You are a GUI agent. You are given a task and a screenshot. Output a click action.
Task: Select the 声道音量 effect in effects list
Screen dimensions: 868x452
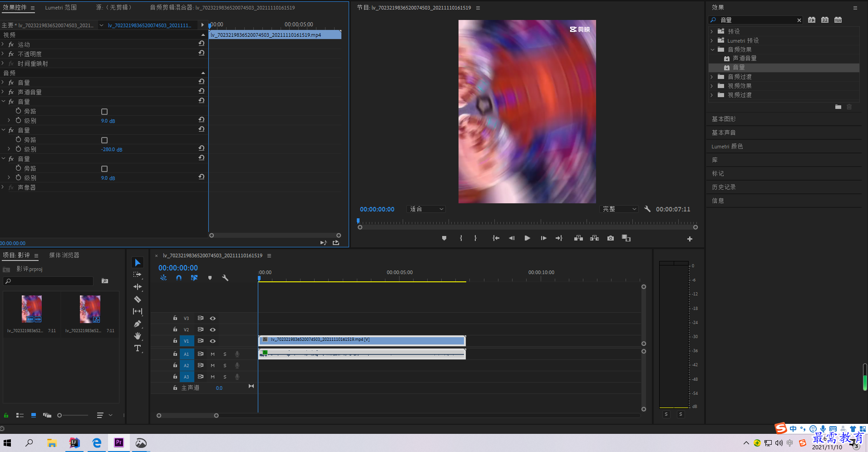[x=745, y=59]
